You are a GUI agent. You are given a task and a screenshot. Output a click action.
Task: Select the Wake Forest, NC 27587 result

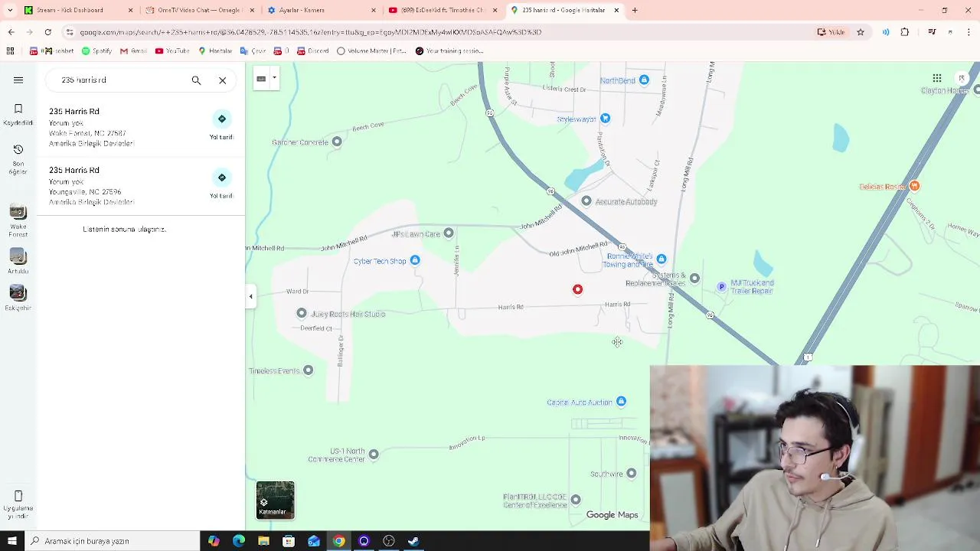(141, 127)
